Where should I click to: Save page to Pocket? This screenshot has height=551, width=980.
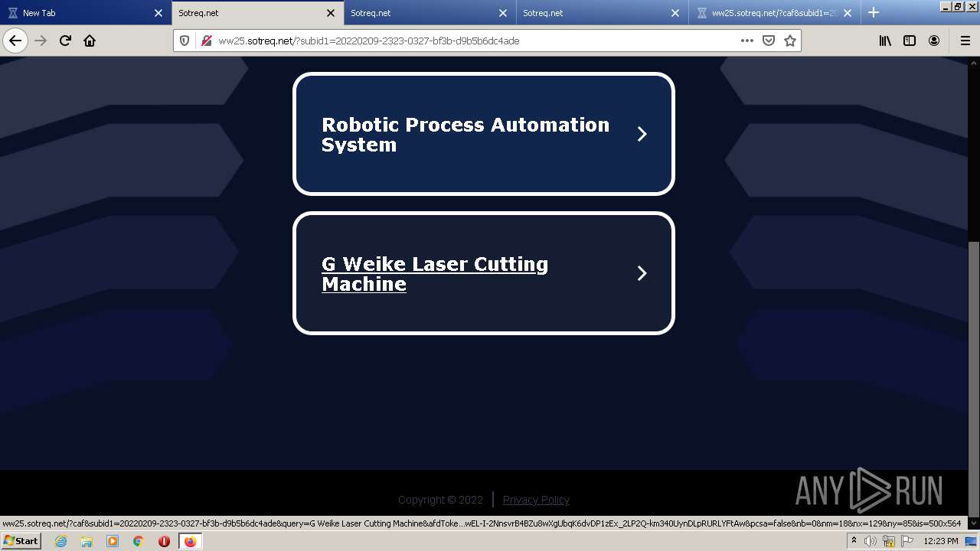tap(769, 41)
